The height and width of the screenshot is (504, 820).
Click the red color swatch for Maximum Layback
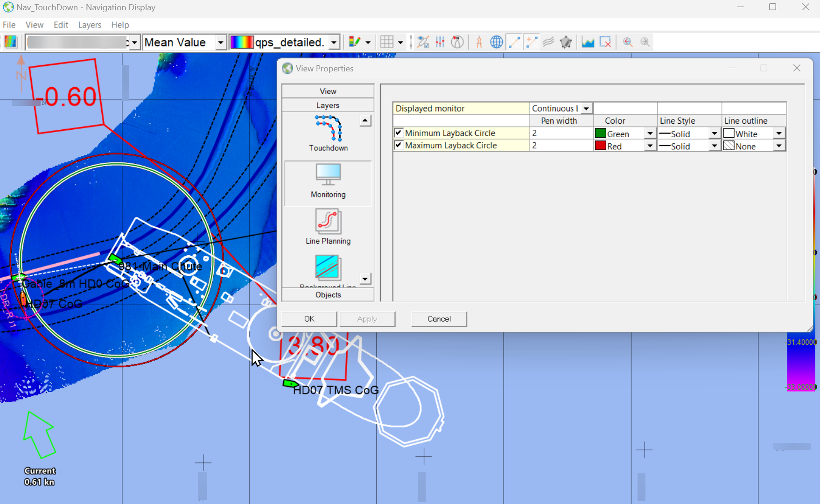tap(600, 146)
